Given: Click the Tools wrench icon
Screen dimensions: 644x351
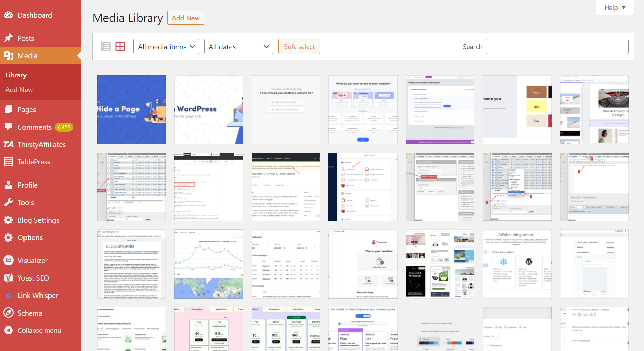Looking at the screenshot, I should point(9,202).
